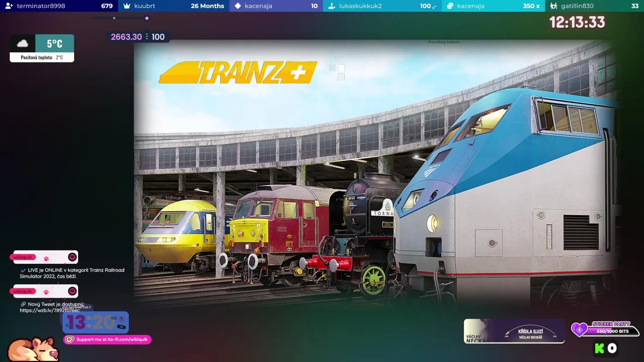Click the first wikiquik username tag
Screen dimensions: 644x362
coord(23,257)
